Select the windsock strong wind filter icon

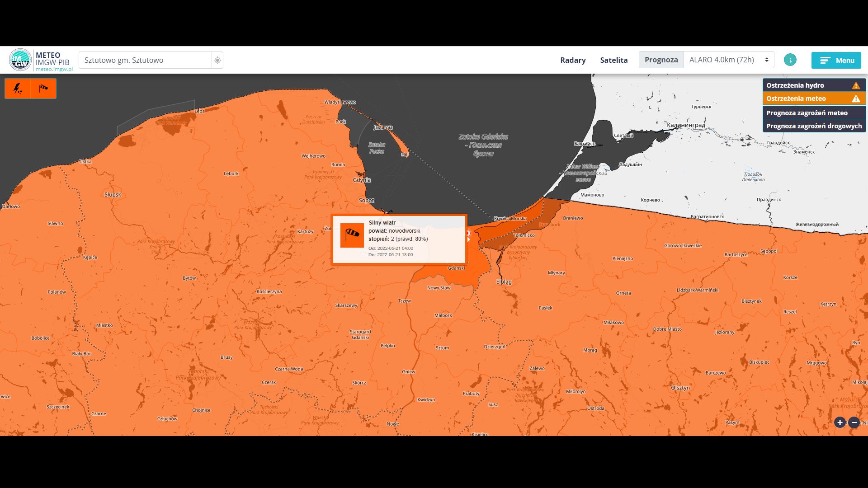[x=43, y=89]
